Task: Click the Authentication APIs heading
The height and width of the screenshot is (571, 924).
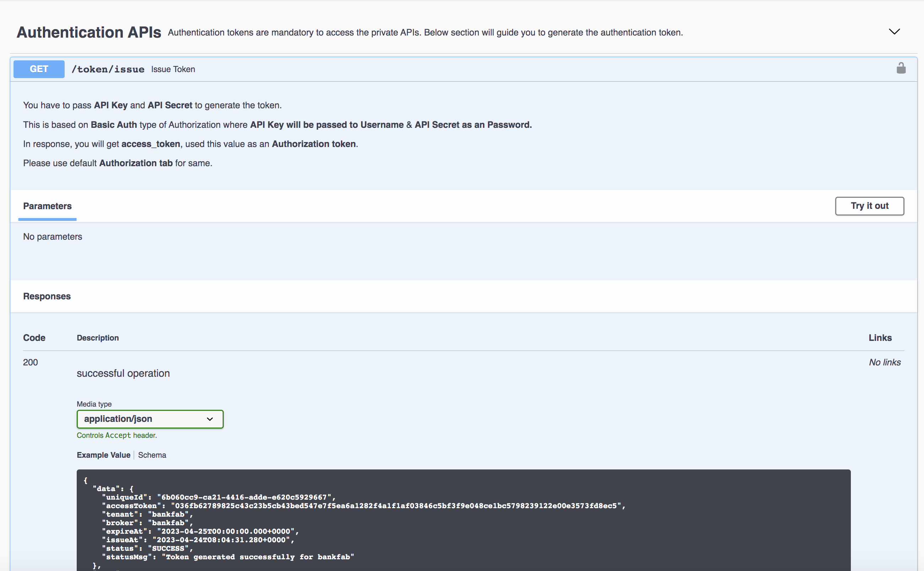Action: coord(89,32)
